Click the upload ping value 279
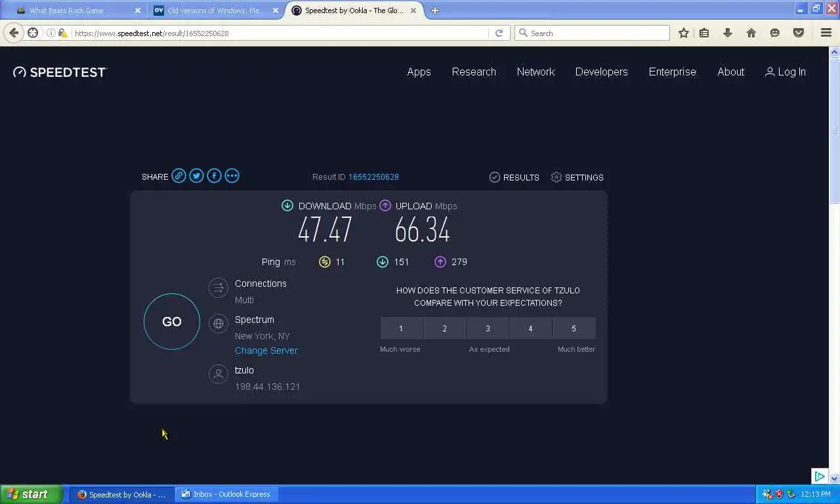Image resolution: width=840 pixels, height=504 pixels. [x=459, y=262]
